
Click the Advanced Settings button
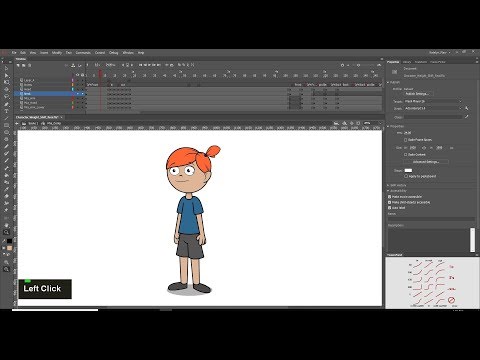[x=426, y=162]
